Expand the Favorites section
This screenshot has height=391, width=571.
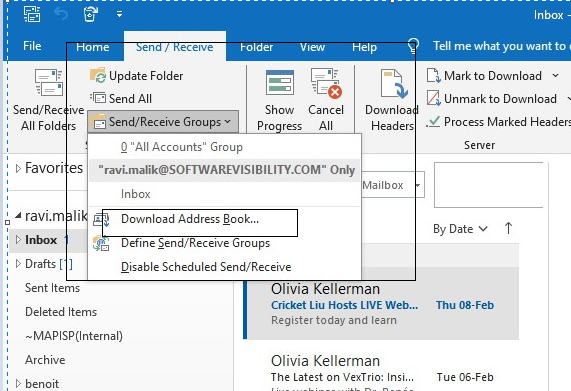click(18, 168)
